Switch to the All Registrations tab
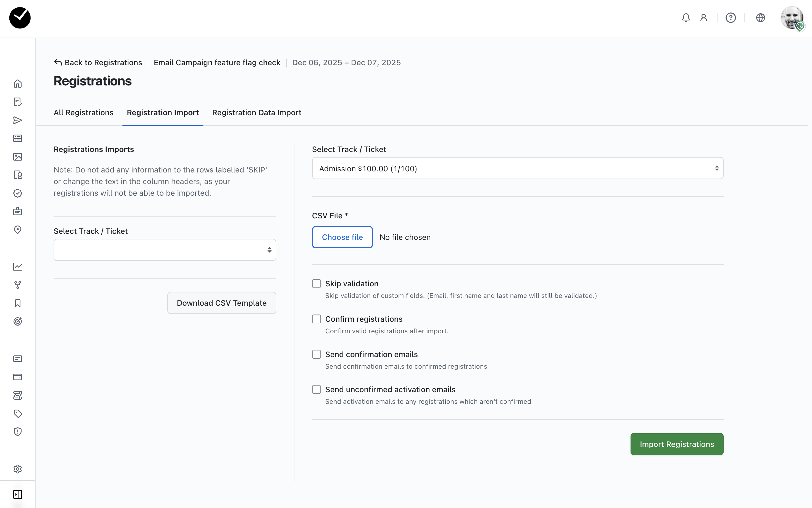The height and width of the screenshot is (508, 812). pyautogui.click(x=83, y=112)
